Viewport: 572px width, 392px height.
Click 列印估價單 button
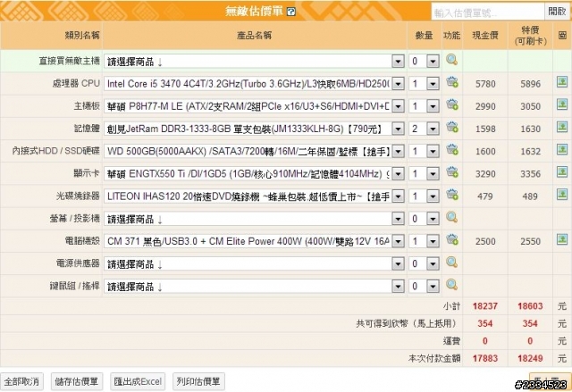198,382
